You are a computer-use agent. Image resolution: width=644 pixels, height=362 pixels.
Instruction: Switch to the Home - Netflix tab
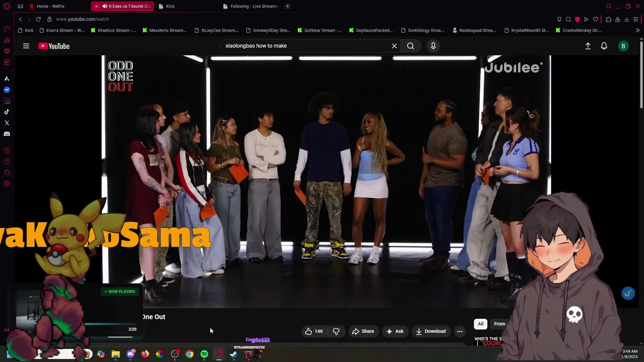coord(50,6)
